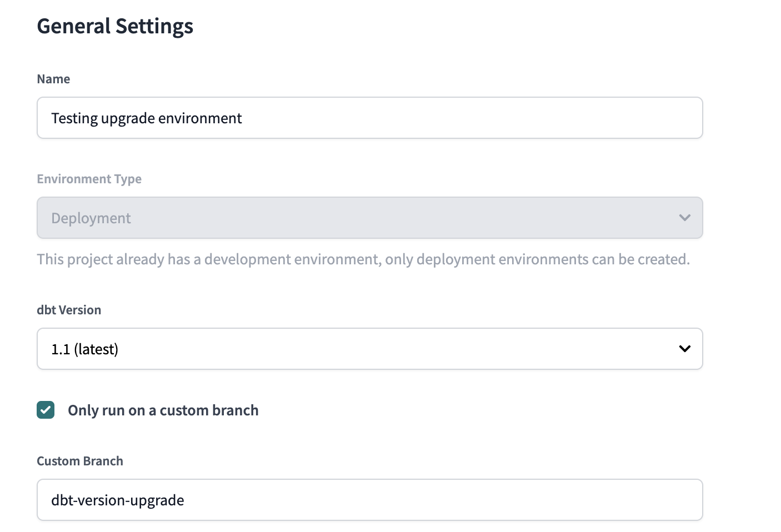This screenshot has width=781, height=532.
Task: Select the "1.1 (latest)" version value
Action: pos(84,349)
